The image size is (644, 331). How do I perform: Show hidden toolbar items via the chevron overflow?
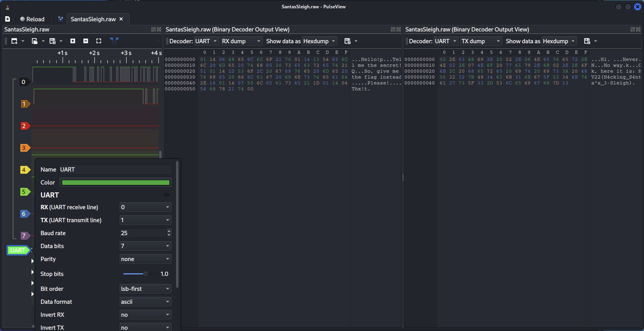pyautogui.click(x=159, y=41)
